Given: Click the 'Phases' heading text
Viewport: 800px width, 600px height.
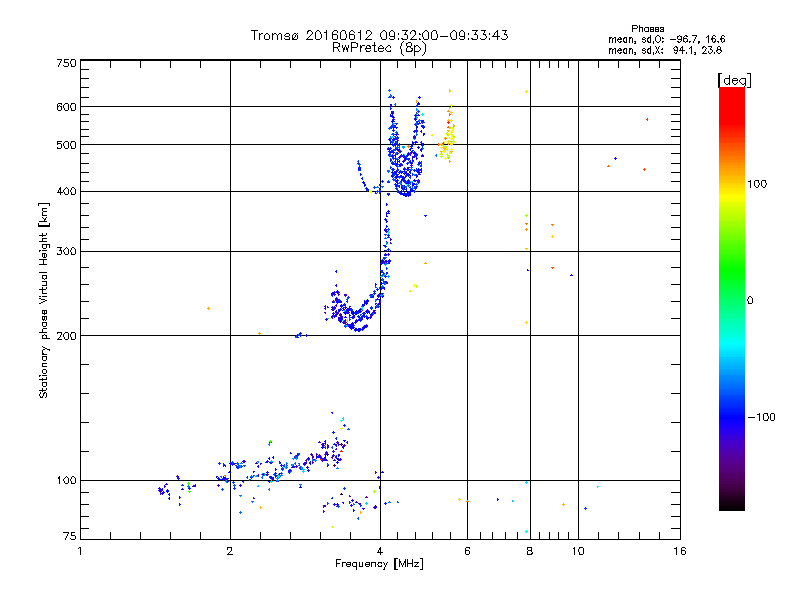Looking at the screenshot, I should (x=647, y=29).
